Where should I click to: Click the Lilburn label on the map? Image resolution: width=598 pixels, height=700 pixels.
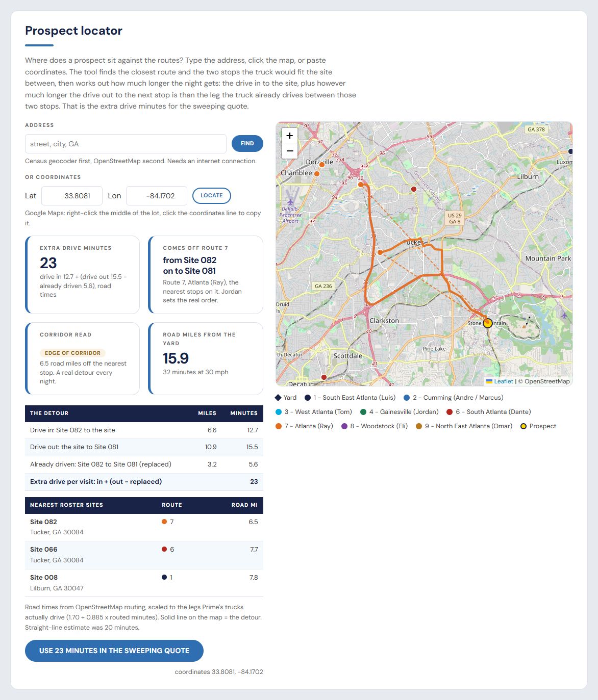[528, 176]
